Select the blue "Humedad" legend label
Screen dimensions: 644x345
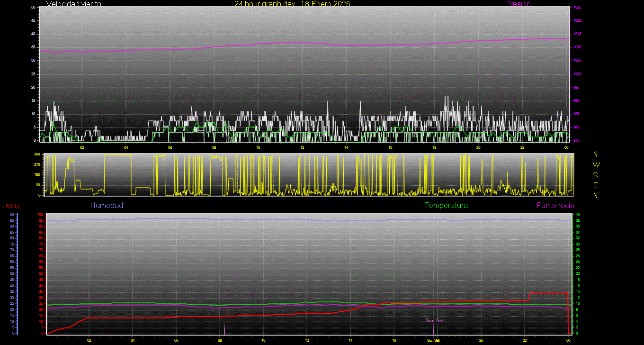(107, 206)
